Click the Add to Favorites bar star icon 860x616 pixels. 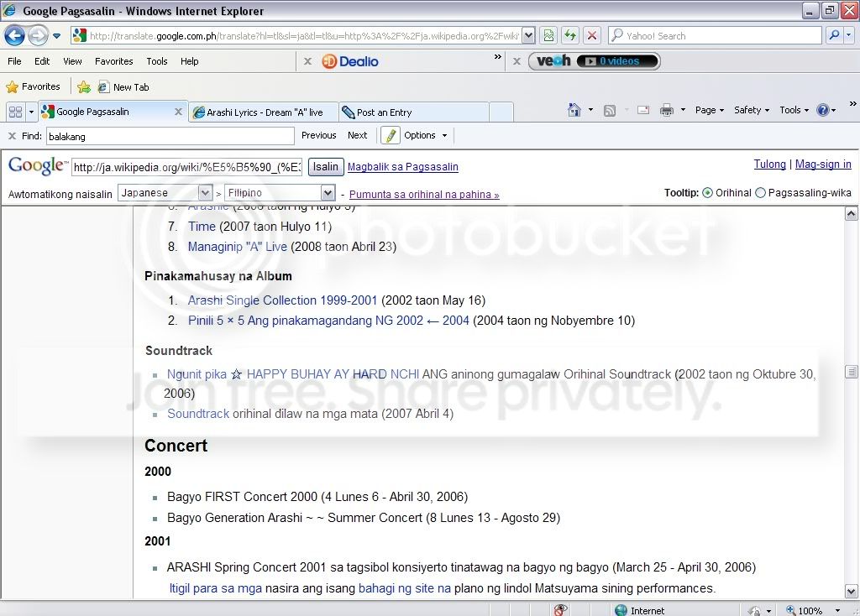(x=84, y=86)
